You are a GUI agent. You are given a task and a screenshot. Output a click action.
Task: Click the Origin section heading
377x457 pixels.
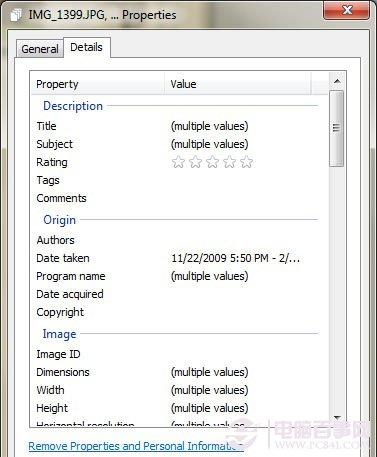[x=59, y=220]
